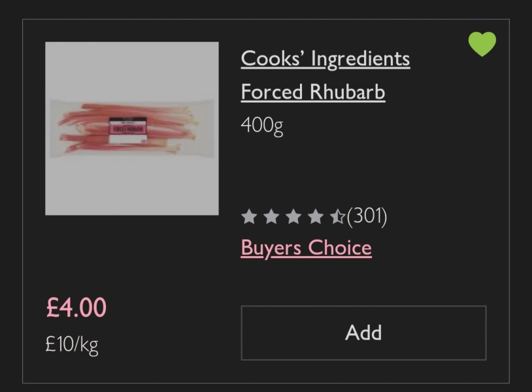The height and width of the screenshot is (392, 532).
Task: Select the 400g weight text
Action: [261, 124]
